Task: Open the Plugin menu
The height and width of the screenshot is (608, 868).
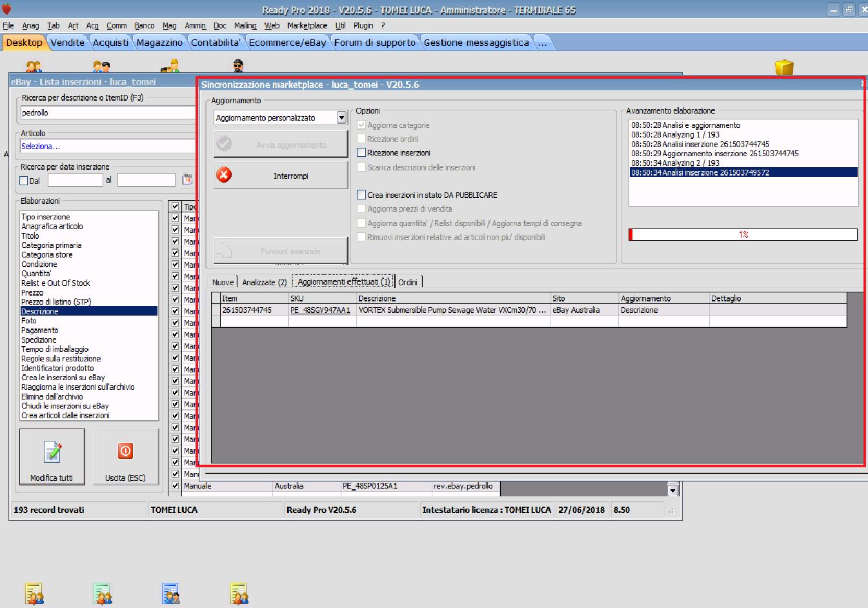Action: [x=363, y=26]
